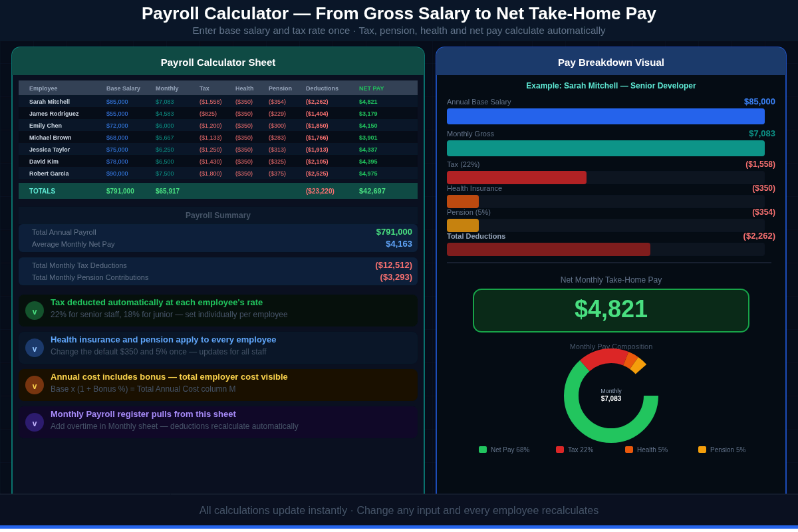This screenshot has width=798, height=532.
Task: Select the red Tax 22% legend swatch
Action: pos(560,450)
